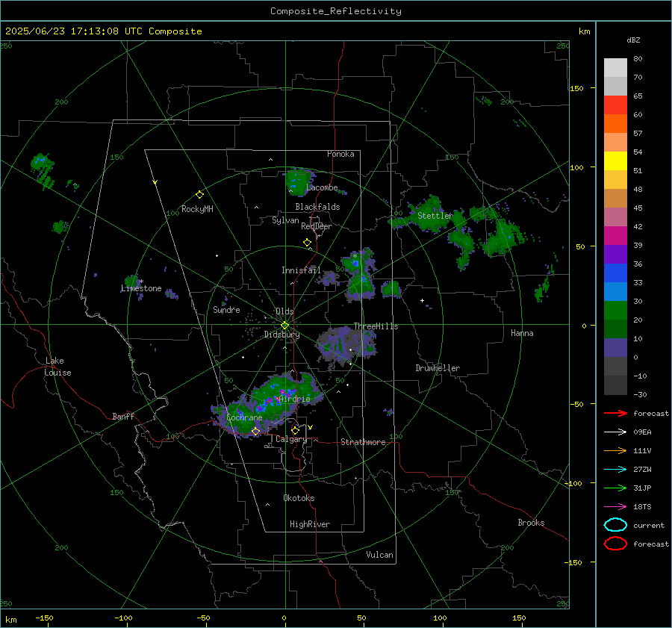The width and height of the screenshot is (672, 628).
Task: Click the RedDeer city label
Action: point(317,226)
